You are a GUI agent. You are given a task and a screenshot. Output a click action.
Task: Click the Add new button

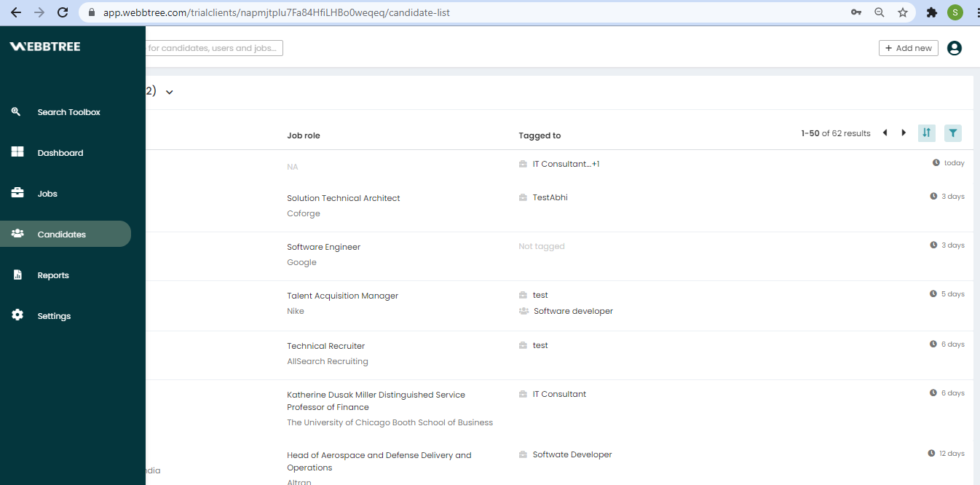coord(908,48)
